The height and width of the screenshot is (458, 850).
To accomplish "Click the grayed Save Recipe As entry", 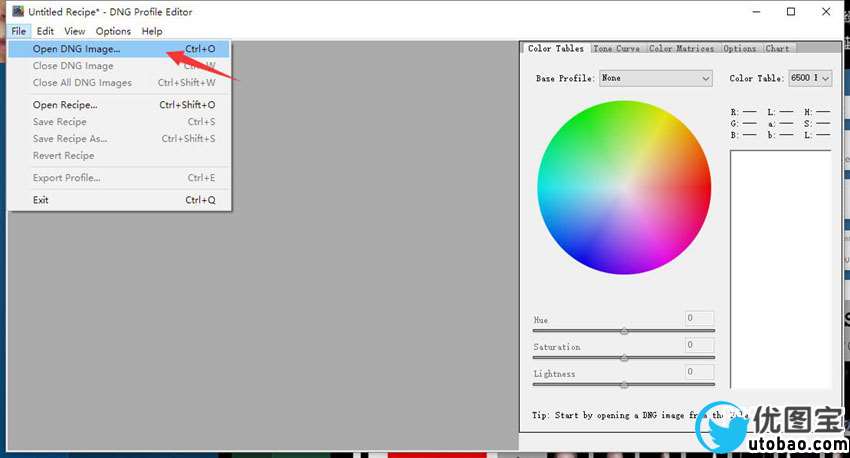I will [119, 138].
